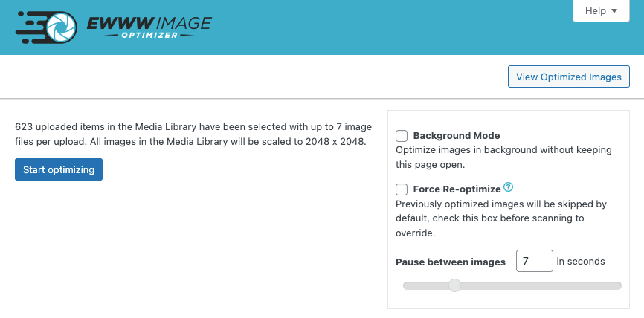This screenshot has height=318, width=644.
Task: Click the Start optimizing button
Action: click(59, 169)
